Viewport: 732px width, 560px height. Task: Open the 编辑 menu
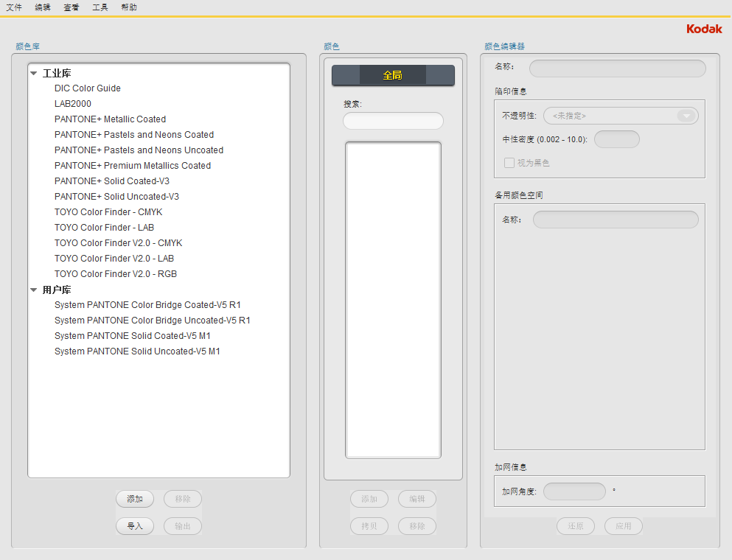[43, 7]
